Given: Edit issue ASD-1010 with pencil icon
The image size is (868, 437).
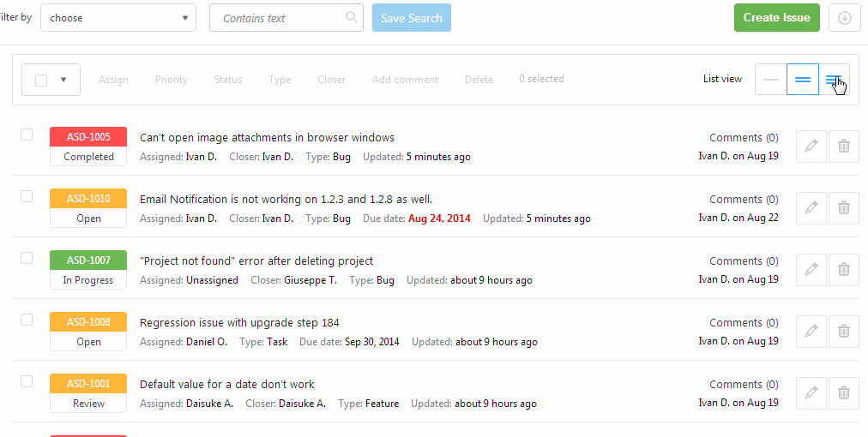Looking at the screenshot, I should tap(811, 208).
